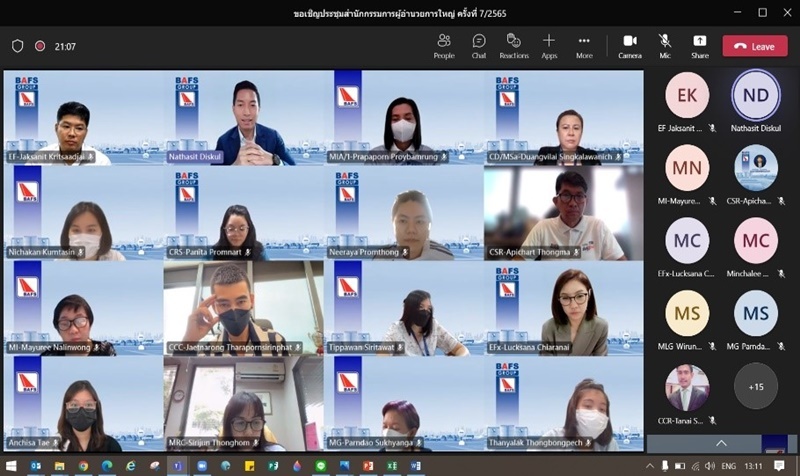Image resolution: width=800 pixels, height=476 pixels.
Task: Unmute the Mic
Action: click(665, 45)
